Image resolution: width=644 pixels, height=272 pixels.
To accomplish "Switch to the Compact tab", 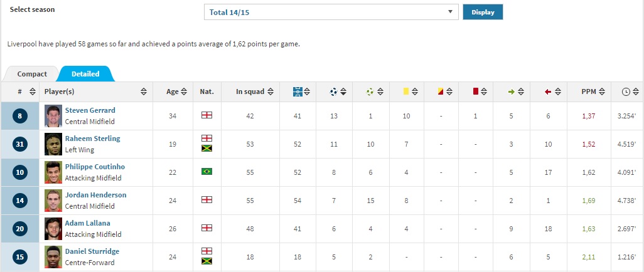I will pyautogui.click(x=32, y=74).
